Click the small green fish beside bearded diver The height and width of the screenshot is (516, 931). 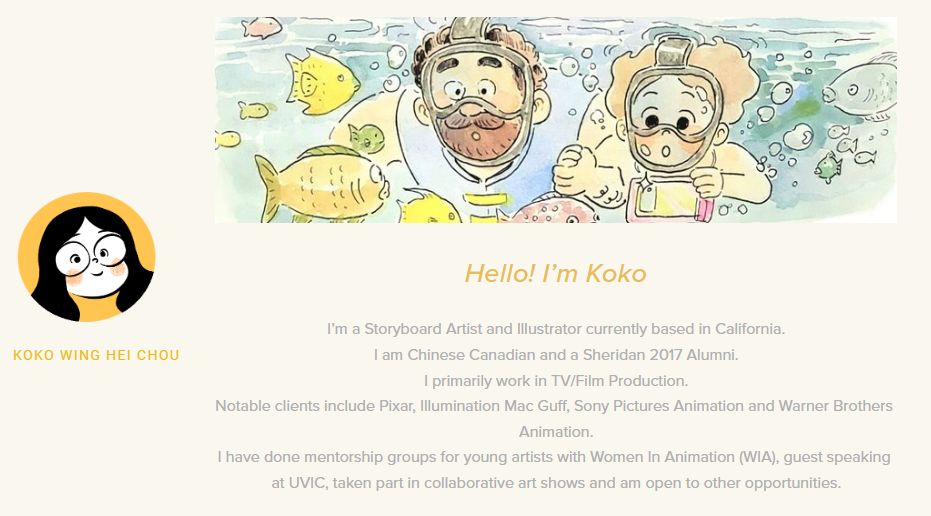[366, 138]
